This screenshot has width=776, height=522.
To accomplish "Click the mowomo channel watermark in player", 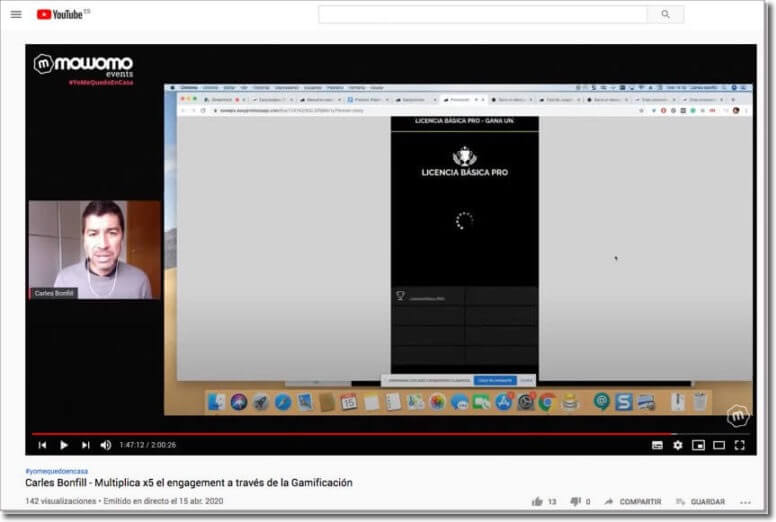I will [738, 416].
